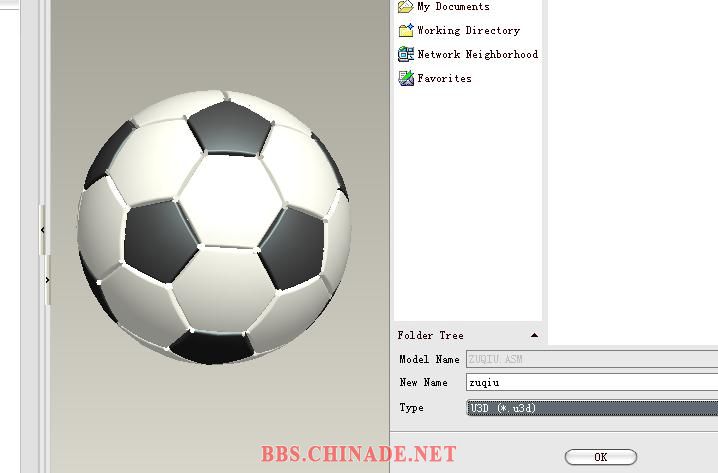718x473 pixels.
Task: Click the Favorites icon
Action: pos(406,78)
